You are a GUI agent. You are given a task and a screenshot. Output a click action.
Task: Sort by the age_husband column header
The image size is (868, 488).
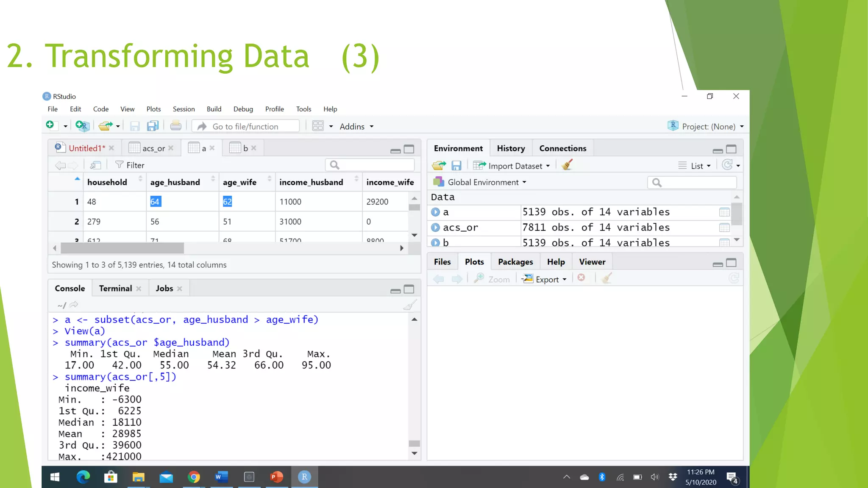tap(182, 182)
